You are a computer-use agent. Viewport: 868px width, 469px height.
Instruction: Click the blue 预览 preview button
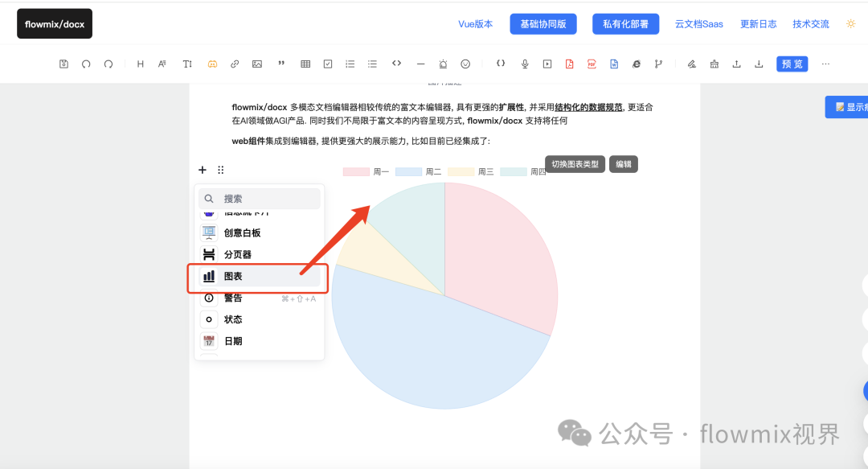[x=792, y=64]
